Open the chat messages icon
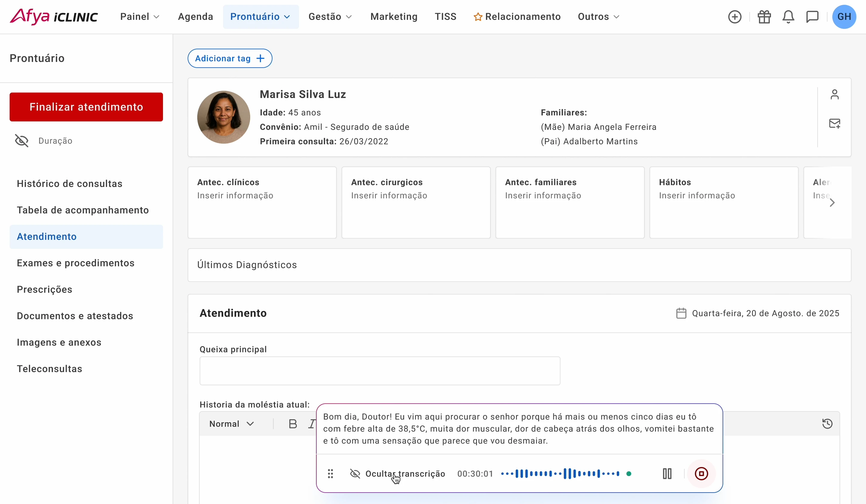The image size is (866, 504). click(812, 17)
